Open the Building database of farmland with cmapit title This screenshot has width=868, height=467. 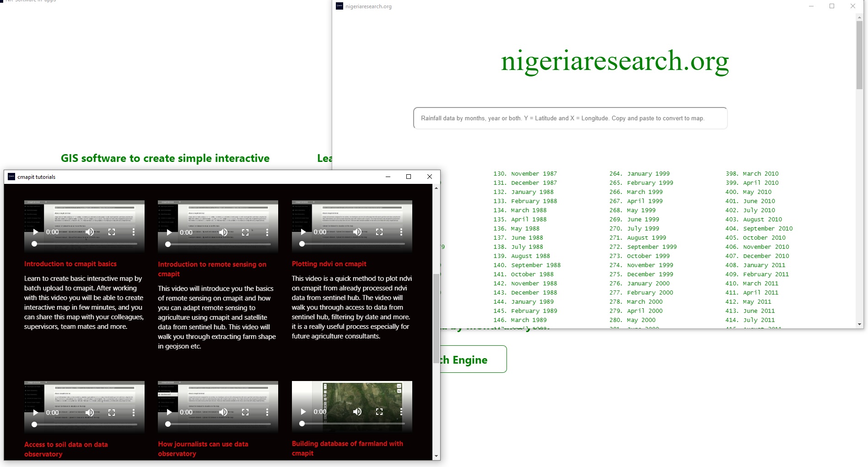click(347, 448)
